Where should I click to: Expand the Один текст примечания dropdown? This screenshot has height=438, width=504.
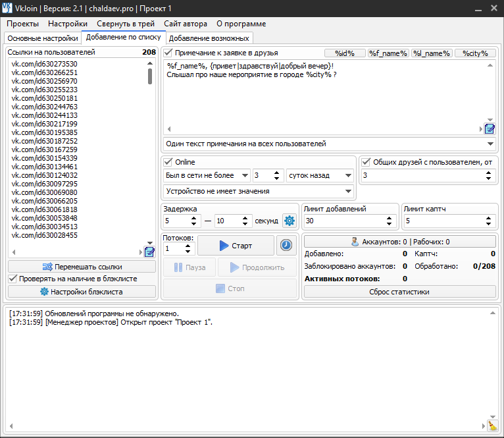(x=329, y=144)
